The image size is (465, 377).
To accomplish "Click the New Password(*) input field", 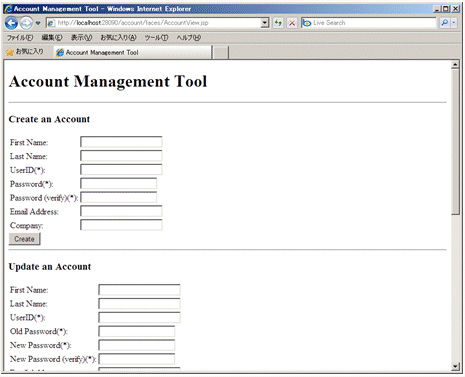I will pyautogui.click(x=137, y=345).
